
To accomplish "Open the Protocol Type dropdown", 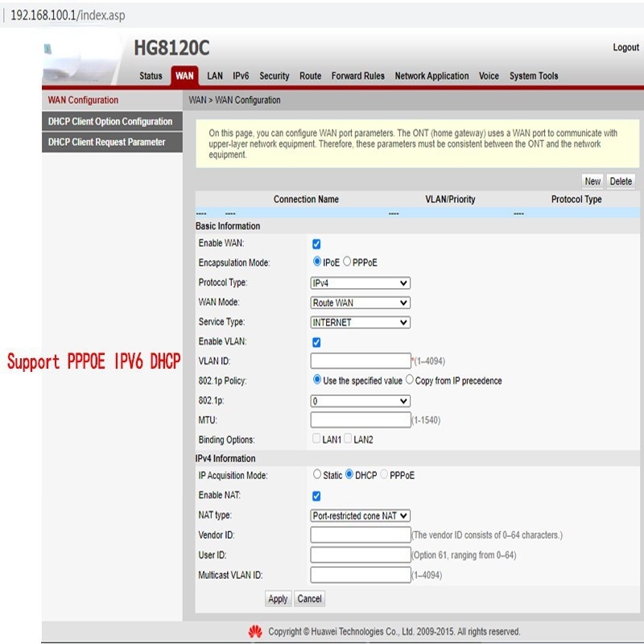I will pyautogui.click(x=361, y=283).
